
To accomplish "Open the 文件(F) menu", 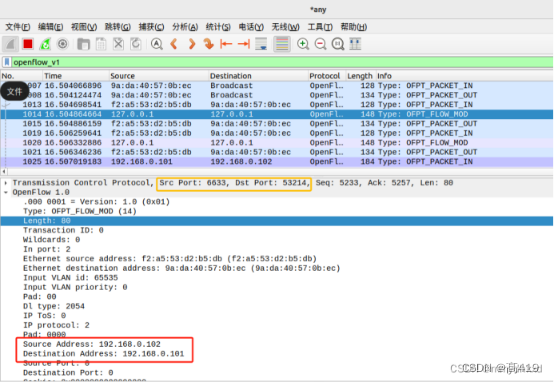I will click(x=18, y=27).
